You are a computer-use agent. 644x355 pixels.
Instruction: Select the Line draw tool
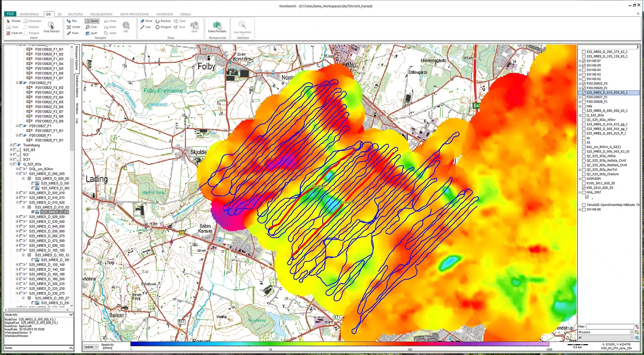[x=145, y=27]
